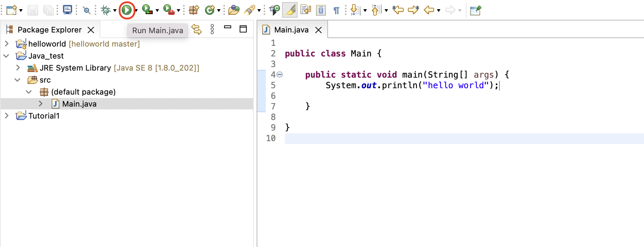Go to Next Edit Location
This screenshot has width=644, height=247.
413,10
